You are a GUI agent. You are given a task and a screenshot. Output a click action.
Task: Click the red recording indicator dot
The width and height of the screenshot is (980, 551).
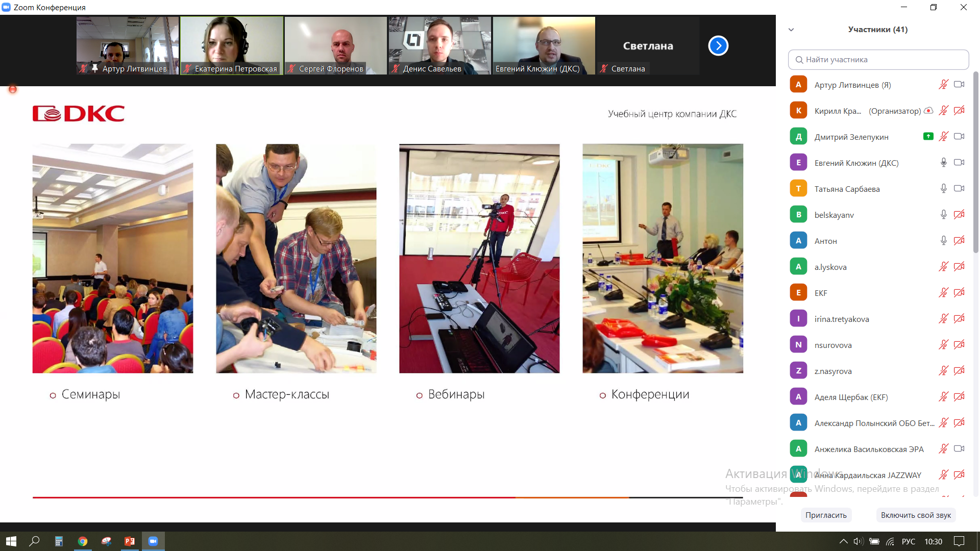point(13,90)
